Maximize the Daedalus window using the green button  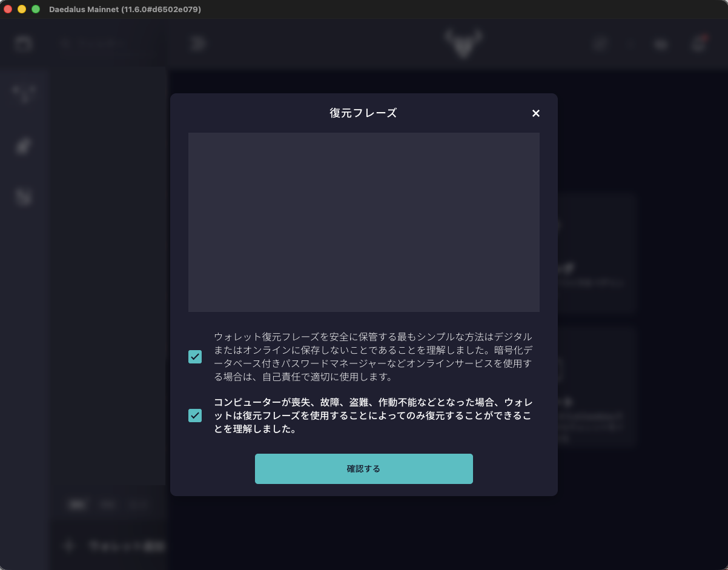(x=36, y=9)
